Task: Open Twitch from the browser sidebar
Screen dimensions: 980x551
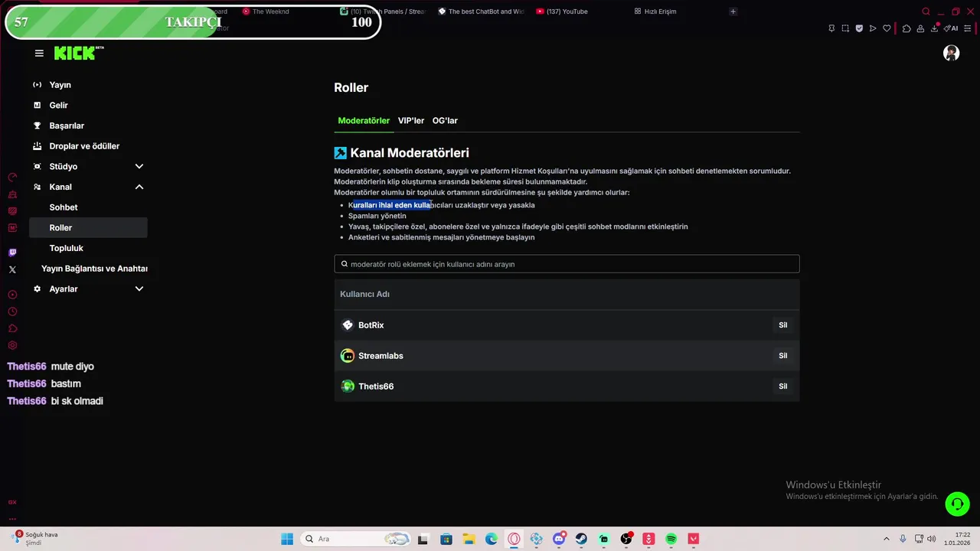Action: pyautogui.click(x=12, y=253)
